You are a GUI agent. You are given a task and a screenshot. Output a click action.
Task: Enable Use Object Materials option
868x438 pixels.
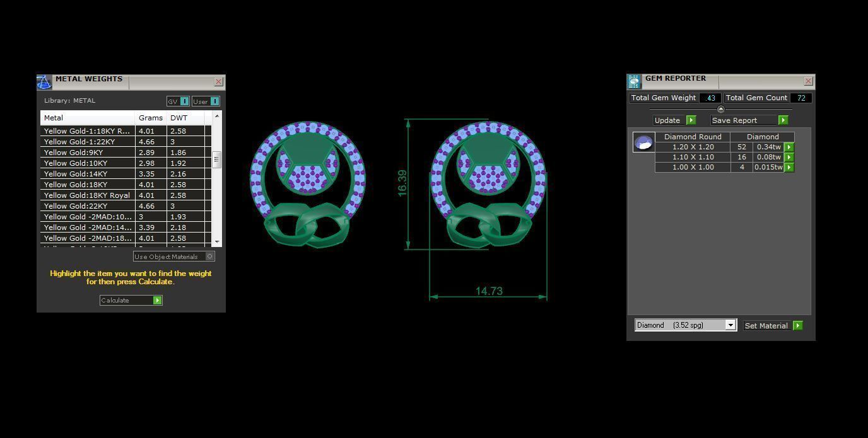point(210,256)
